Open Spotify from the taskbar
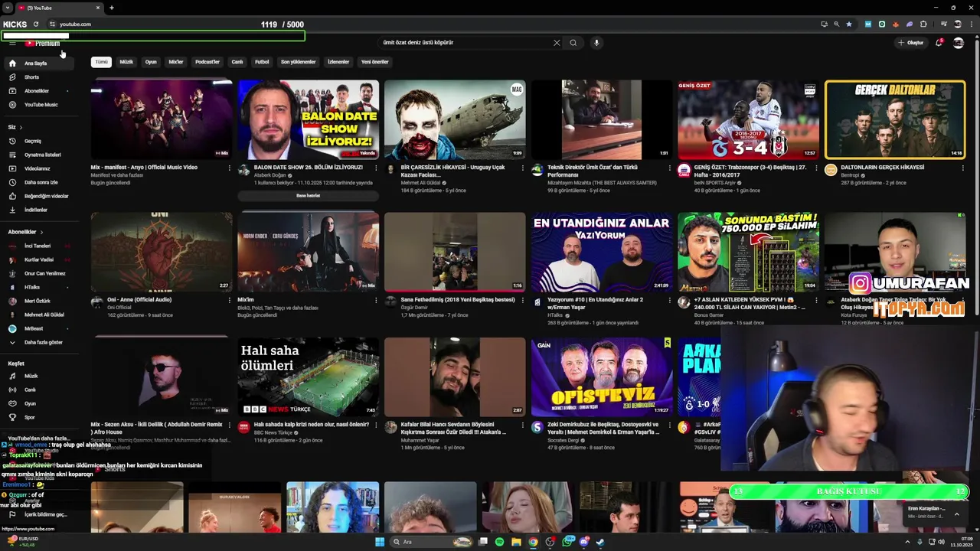Screen dimensions: 980x551 click(x=499, y=542)
